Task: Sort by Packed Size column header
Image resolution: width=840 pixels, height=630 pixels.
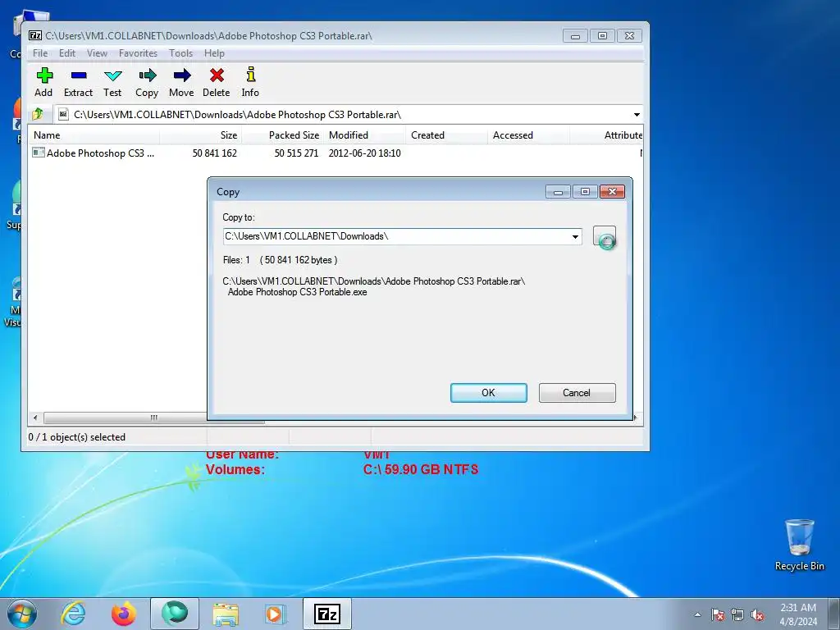Action: (282, 135)
